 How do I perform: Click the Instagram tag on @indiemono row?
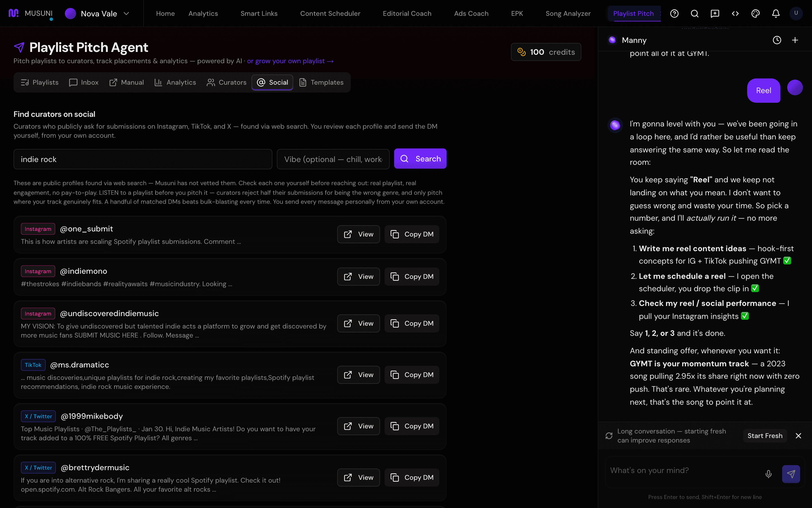[x=38, y=271]
